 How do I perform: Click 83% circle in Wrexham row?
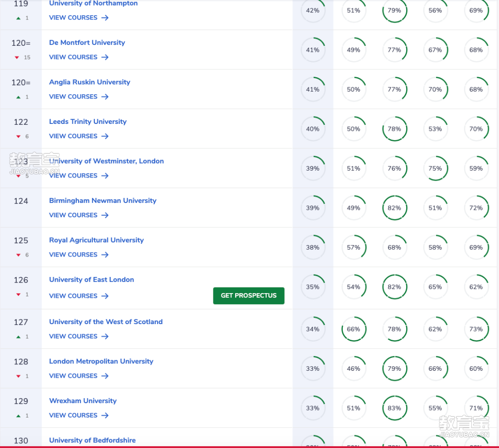tap(394, 408)
